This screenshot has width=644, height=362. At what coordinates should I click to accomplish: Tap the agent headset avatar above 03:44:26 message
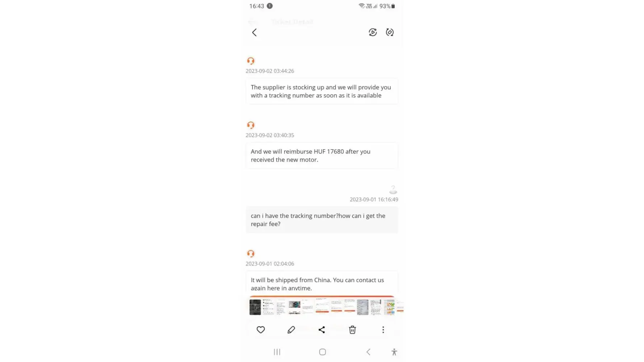(x=251, y=61)
